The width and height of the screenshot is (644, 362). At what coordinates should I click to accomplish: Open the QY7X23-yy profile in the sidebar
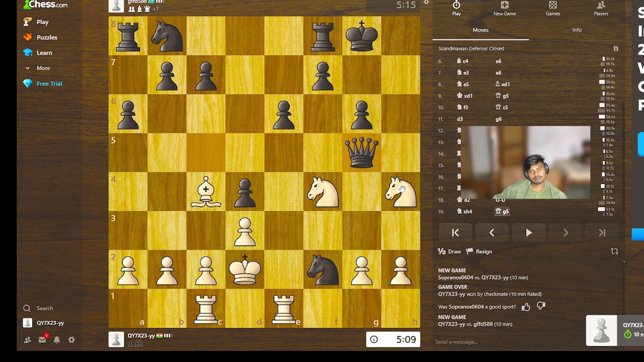click(44, 323)
